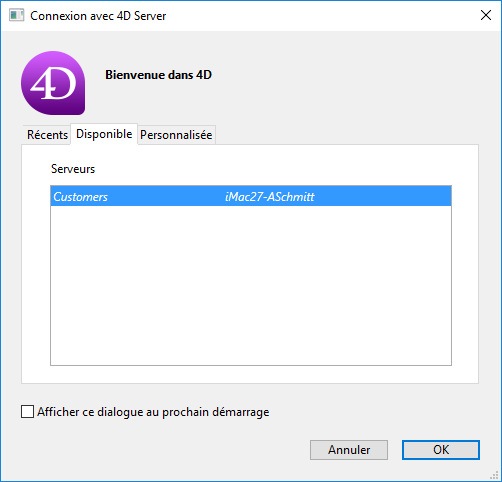Click the Afficher ce dialogue checkbox label text
Viewport: 502px width, 482px height.
[x=153, y=412]
